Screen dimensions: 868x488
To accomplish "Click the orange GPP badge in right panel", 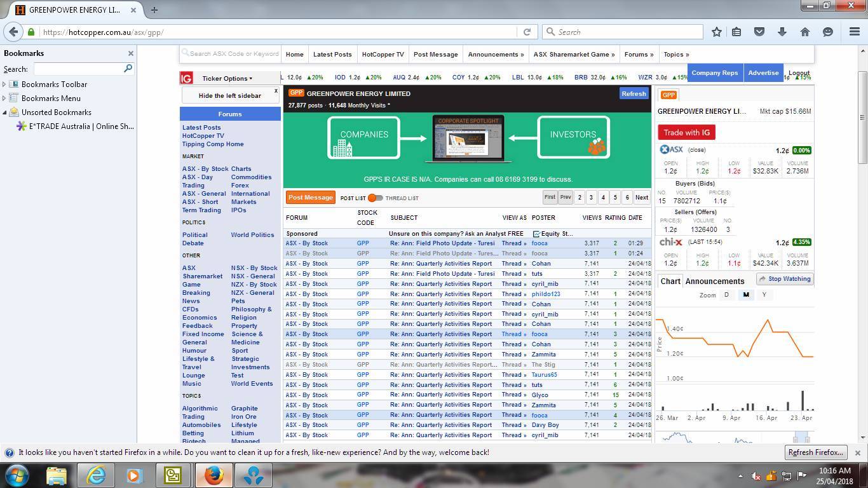I will pos(668,95).
